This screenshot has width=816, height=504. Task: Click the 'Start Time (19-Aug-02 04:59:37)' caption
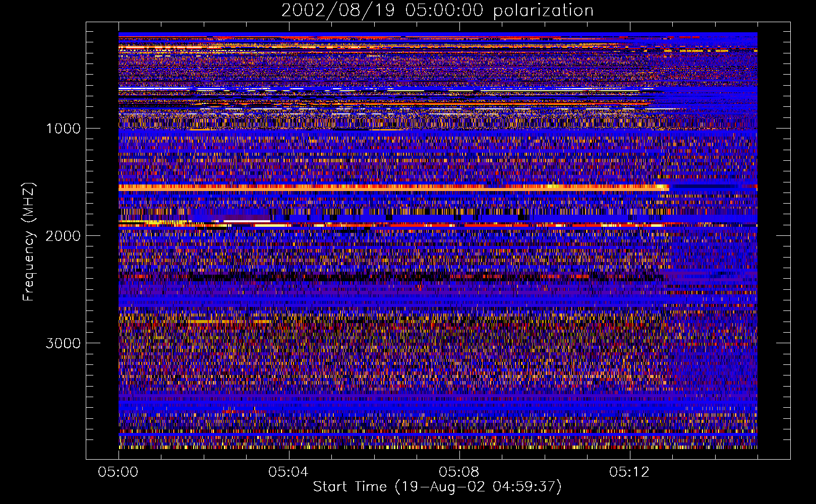(x=437, y=487)
